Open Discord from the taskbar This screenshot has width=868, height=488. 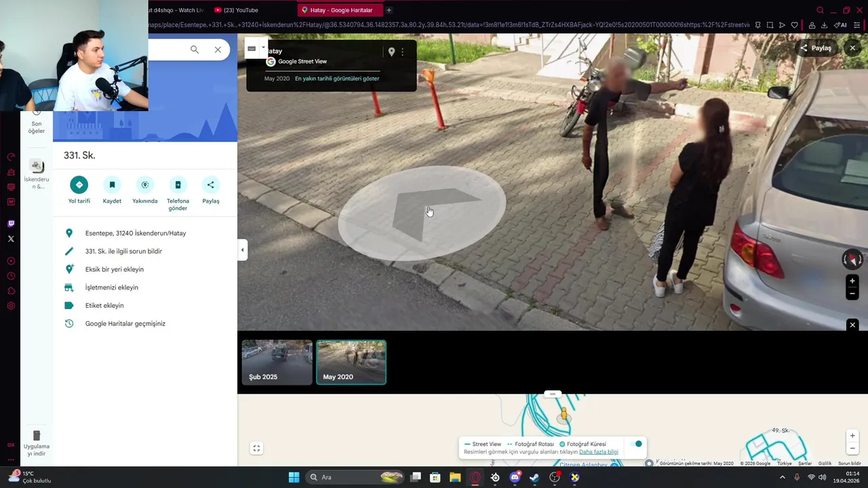[515, 477]
